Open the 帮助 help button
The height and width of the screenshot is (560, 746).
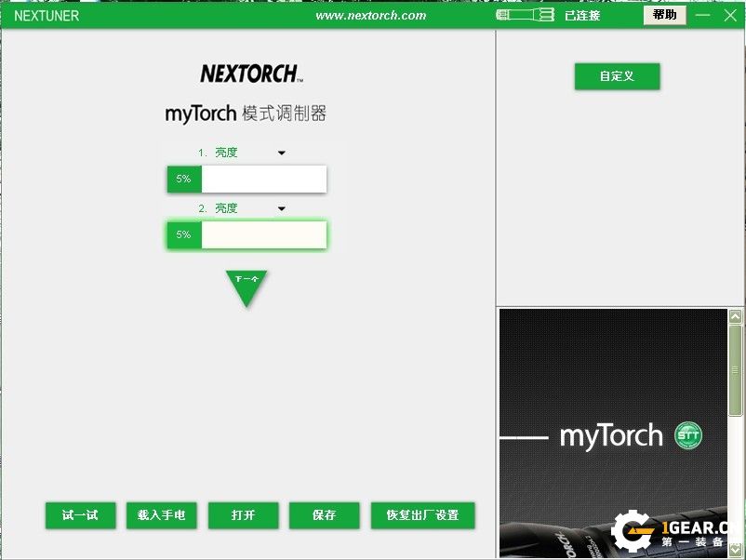click(665, 15)
